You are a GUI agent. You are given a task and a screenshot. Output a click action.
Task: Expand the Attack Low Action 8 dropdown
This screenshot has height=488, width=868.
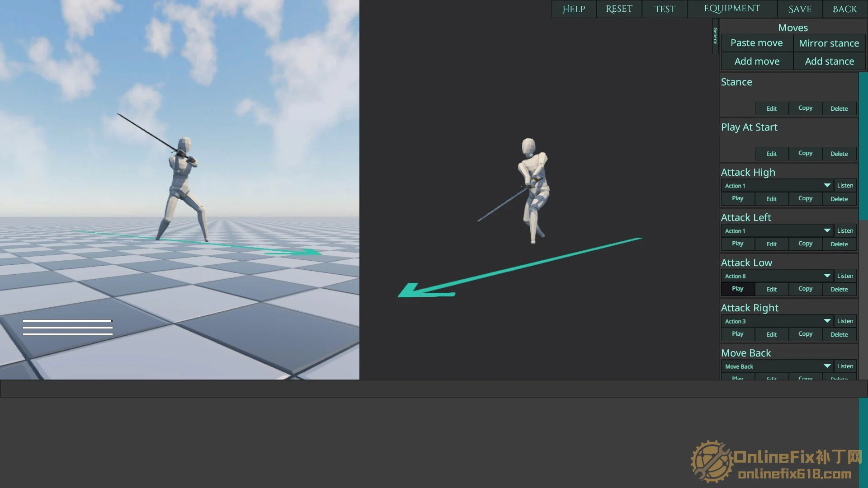tap(777, 276)
